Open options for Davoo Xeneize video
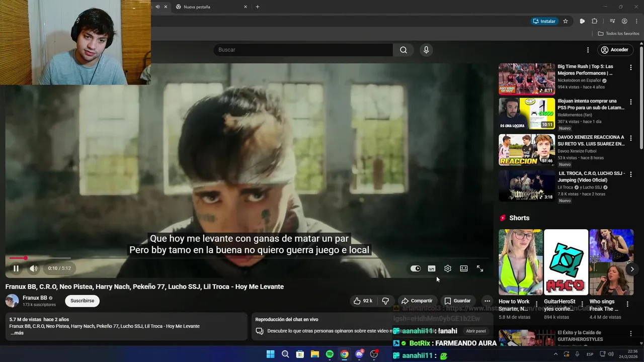This screenshot has height=362, width=644. [630, 138]
